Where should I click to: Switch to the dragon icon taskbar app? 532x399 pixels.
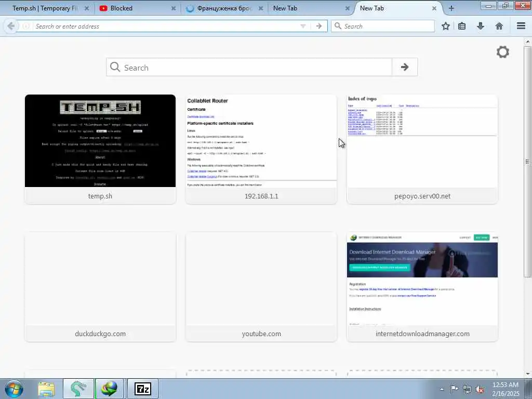click(78, 389)
